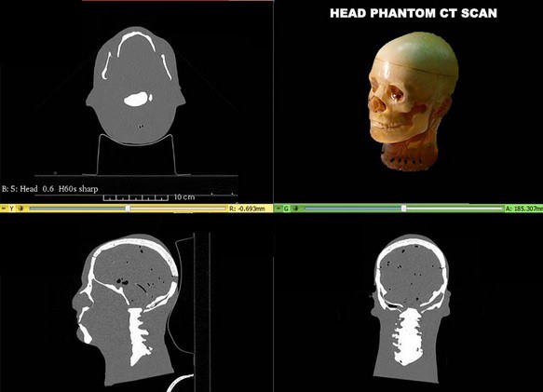
Task: Click the B: 5: Head 0.6 H60s sharp label
Action: [x=50, y=189]
